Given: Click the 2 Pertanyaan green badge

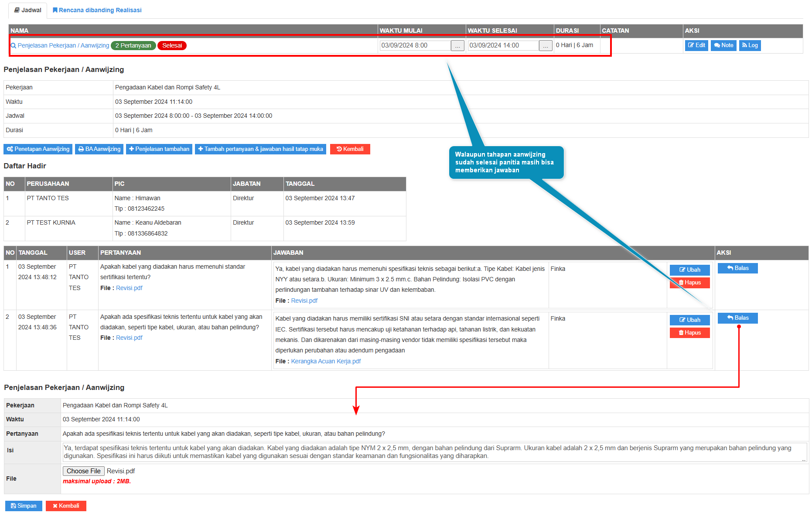Looking at the screenshot, I should 133,45.
